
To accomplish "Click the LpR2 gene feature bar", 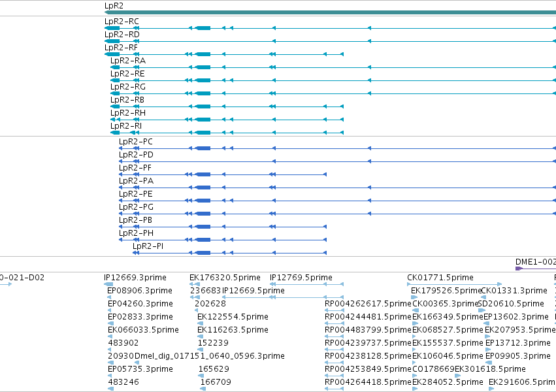I will (330, 12).
